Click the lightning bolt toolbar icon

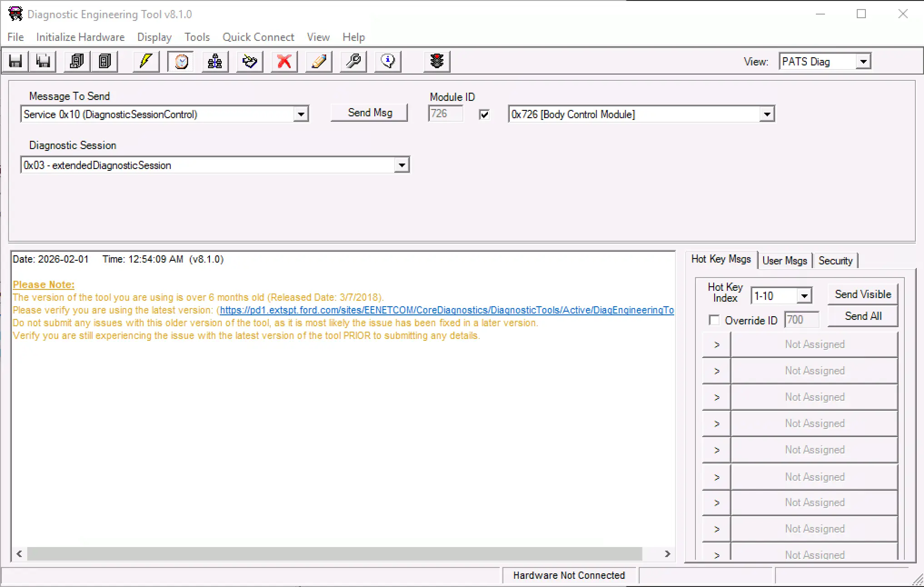coord(146,61)
